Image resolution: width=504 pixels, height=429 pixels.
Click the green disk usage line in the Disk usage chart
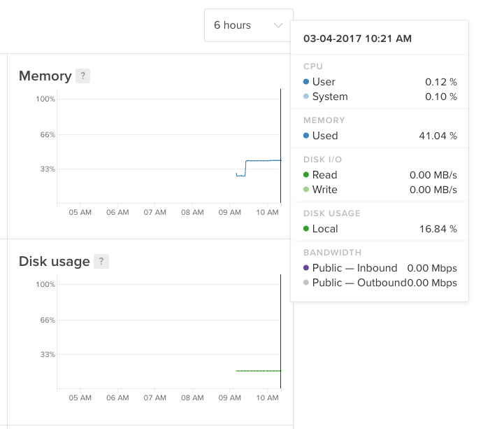pyautogui.click(x=259, y=371)
